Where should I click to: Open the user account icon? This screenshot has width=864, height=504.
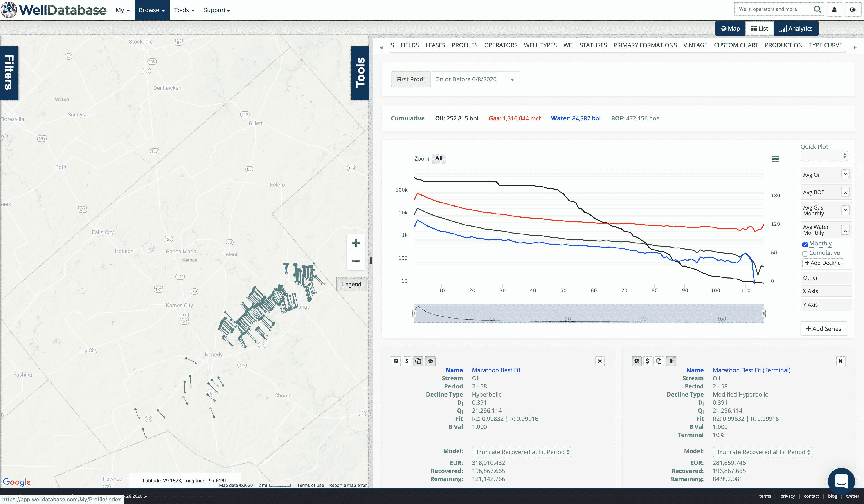coord(834,10)
